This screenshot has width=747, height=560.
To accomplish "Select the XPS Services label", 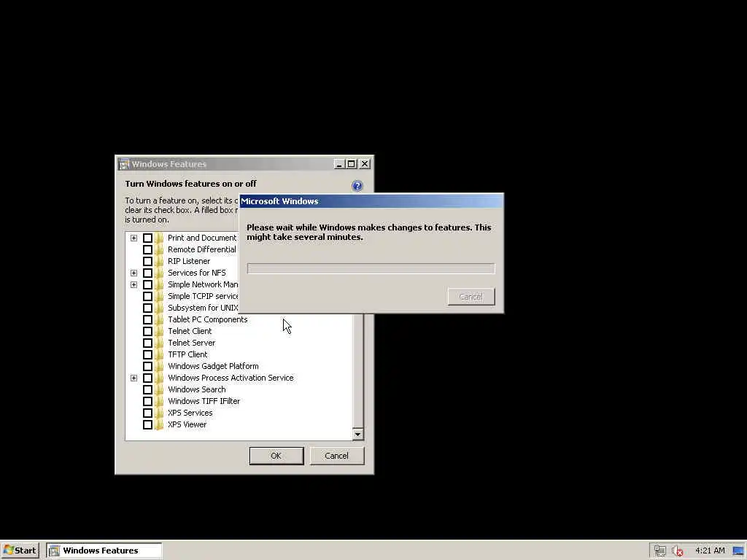I will (190, 413).
